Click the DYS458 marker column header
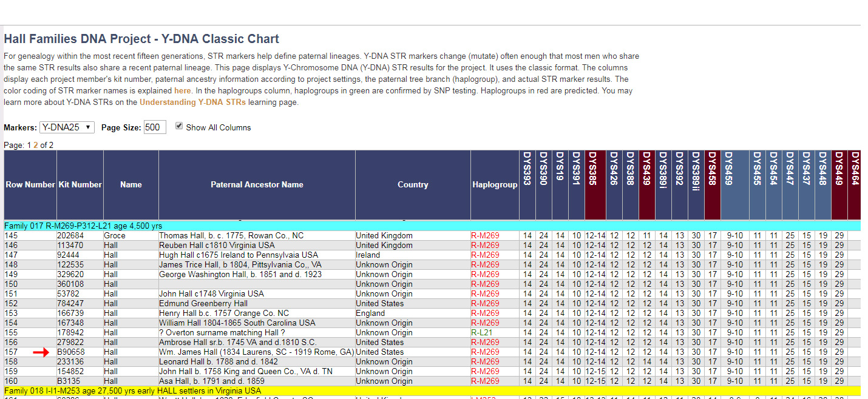The height and width of the screenshot is (399, 868). (x=713, y=185)
